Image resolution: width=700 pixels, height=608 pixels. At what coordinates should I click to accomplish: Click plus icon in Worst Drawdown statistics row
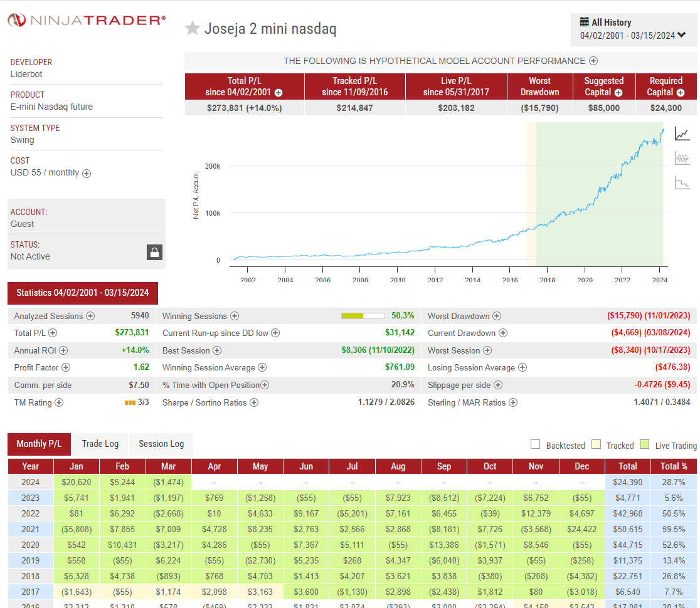[x=496, y=316]
